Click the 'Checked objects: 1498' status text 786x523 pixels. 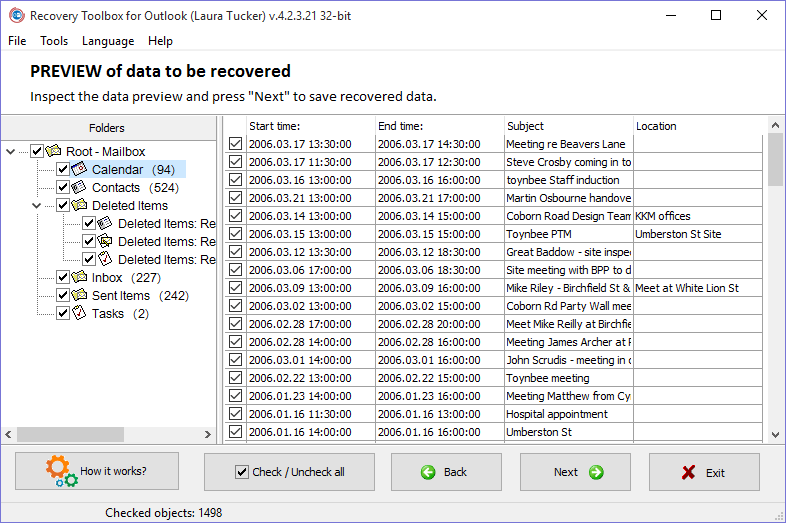(x=163, y=512)
